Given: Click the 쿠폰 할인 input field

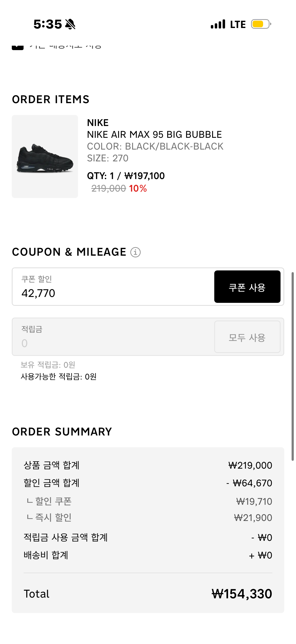Looking at the screenshot, I should tap(112, 287).
